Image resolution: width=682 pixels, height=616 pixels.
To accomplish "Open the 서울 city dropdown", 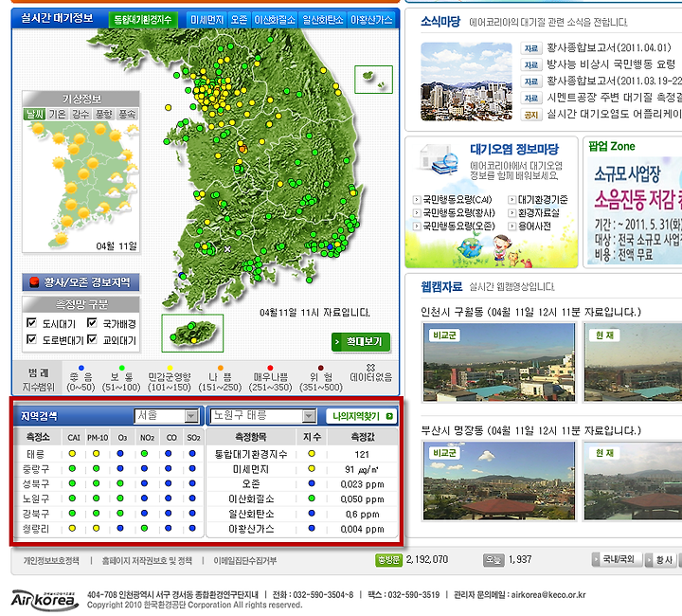I will (x=167, y=416).
